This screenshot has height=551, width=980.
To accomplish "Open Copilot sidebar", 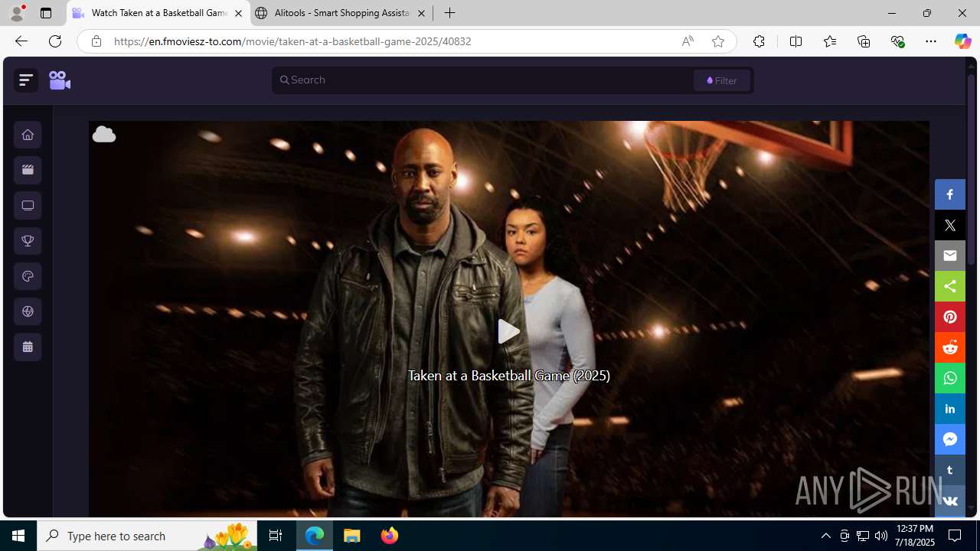I will point(962,41).
